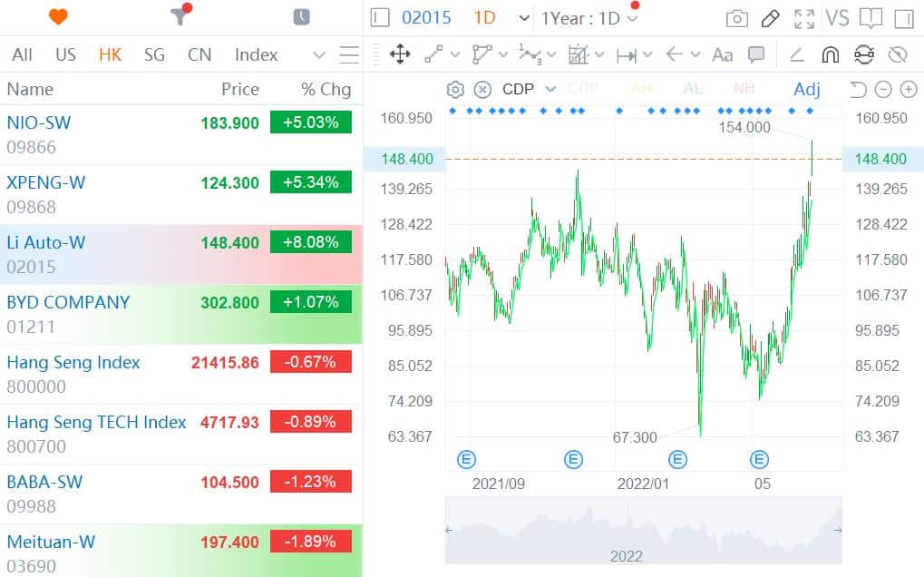Enable the magnet snap tool
The width and height of the screenshot is (924, 577).
pos(830,54)
